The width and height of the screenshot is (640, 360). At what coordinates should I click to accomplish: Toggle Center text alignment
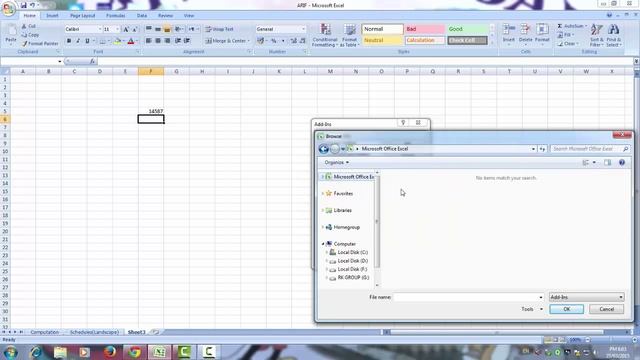point(158,41)
